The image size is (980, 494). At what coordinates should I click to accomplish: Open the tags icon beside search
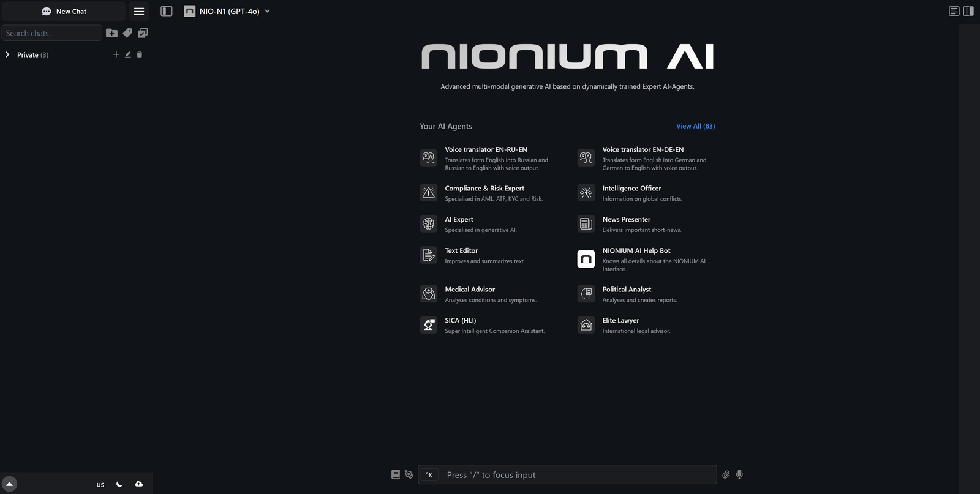click(127, 33)
